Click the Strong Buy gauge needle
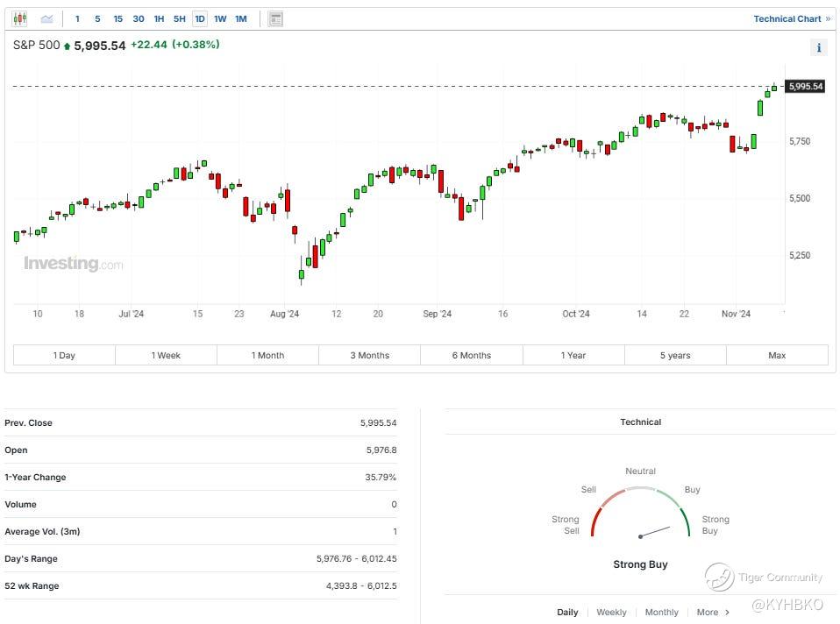The width and height of the screenshot is (840, 624). [655, 532]
